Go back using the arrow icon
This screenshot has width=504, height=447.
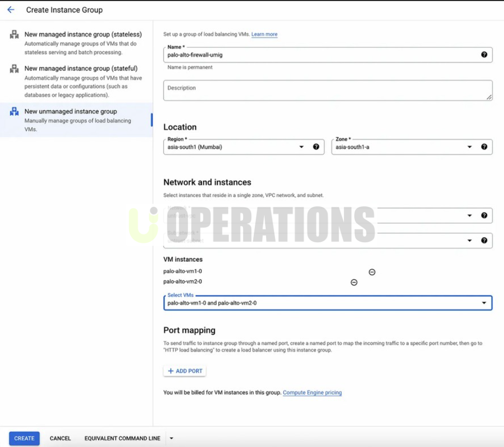[x=11, y=10]
